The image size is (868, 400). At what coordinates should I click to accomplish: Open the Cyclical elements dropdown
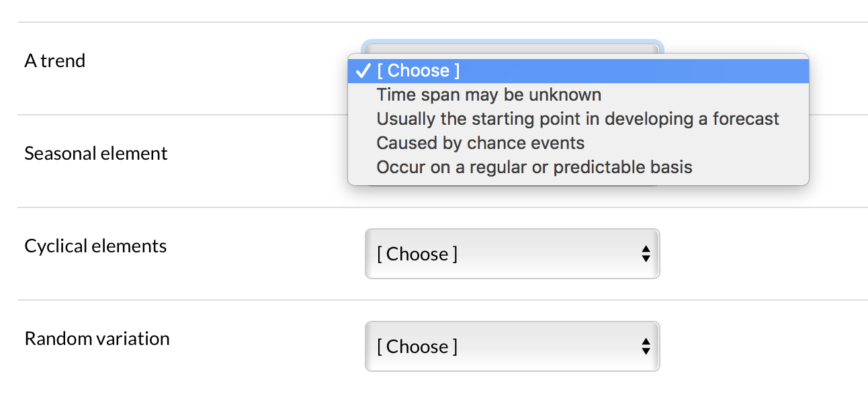coord(512,254)
